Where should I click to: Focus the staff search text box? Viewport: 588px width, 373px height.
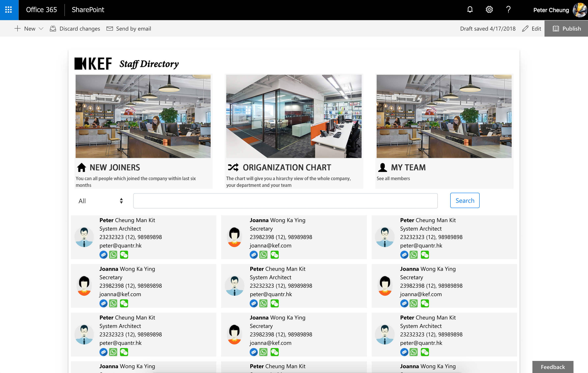pyautogui.click(x=285, y=201)
